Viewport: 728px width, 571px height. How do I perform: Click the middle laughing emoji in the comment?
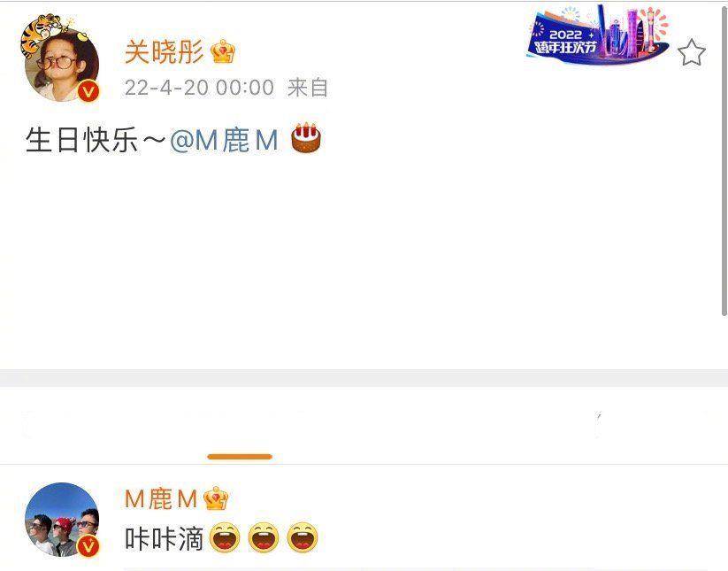[264, 537]
